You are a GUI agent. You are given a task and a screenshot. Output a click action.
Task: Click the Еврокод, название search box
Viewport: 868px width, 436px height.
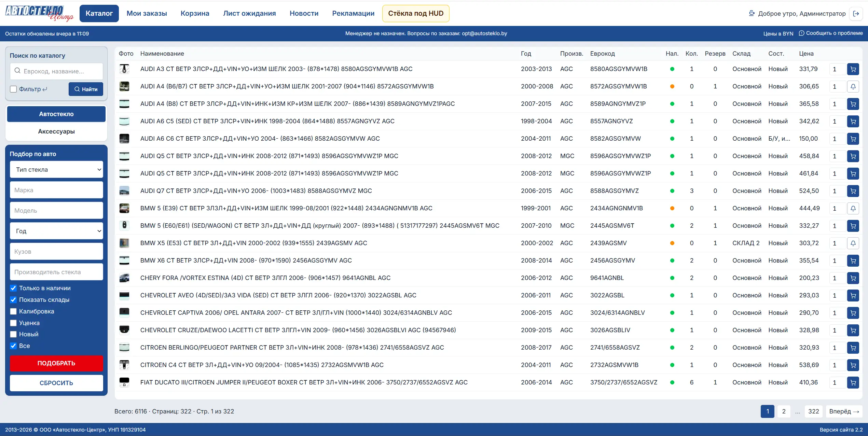click(56, 71)
